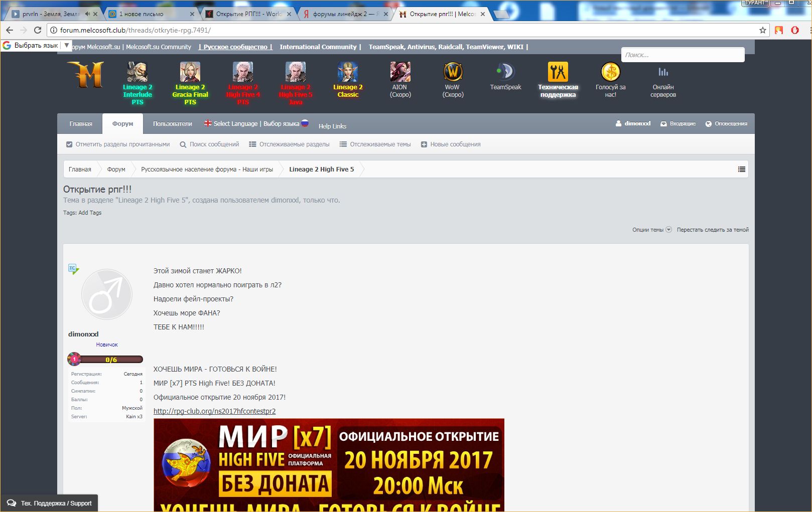Image resolution: width=812 pixels, height=512 pixels.
Task: Click the site info icon in address bar
Action: click(54, 30)
